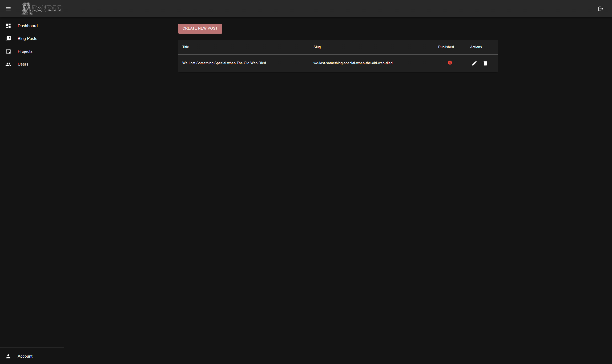Click the post title text

click(x=224, y=63)
